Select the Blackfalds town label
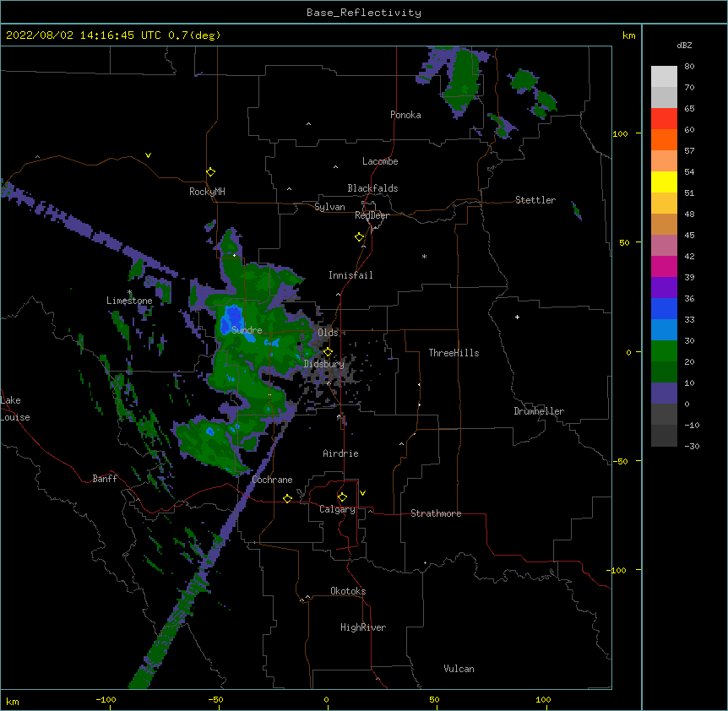The height and width of the screenshot is (711, 728). click(x=372, y=188)
